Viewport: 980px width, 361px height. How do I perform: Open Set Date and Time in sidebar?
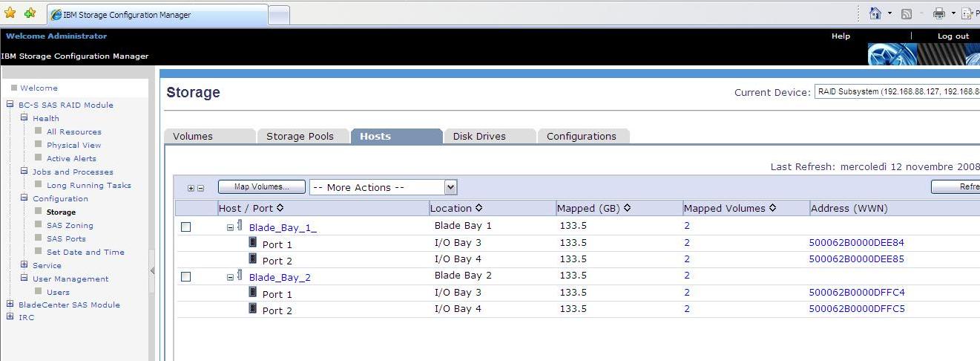pyautogui.click(x=85, y=252)
